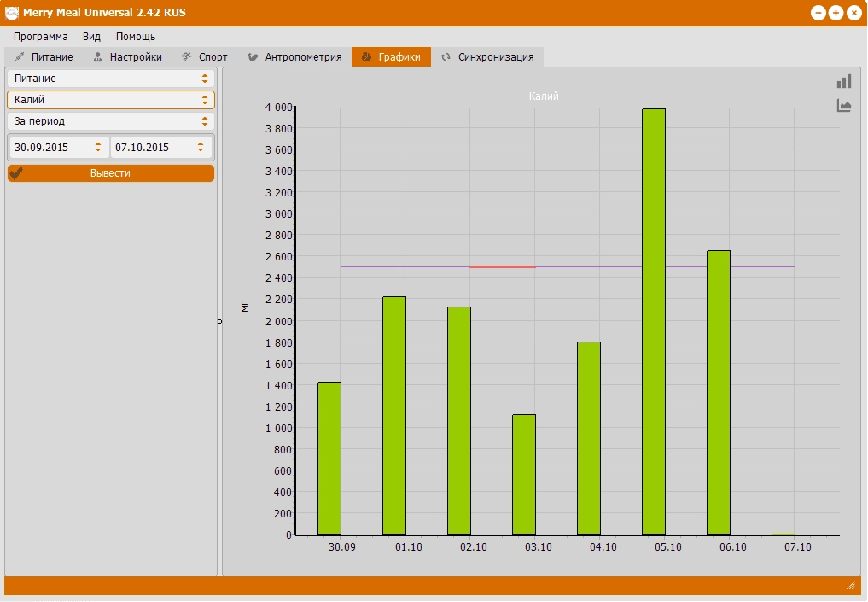Click the 06.10 bar in chart
Image resolution: width=868 pixels, height=602 pixels.
719,393
